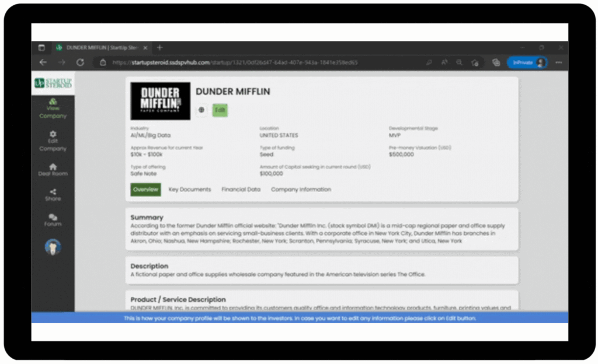Click AI/ML/Big Data industry value
Viewport: 598px width, 364px height.
[151, 135]
